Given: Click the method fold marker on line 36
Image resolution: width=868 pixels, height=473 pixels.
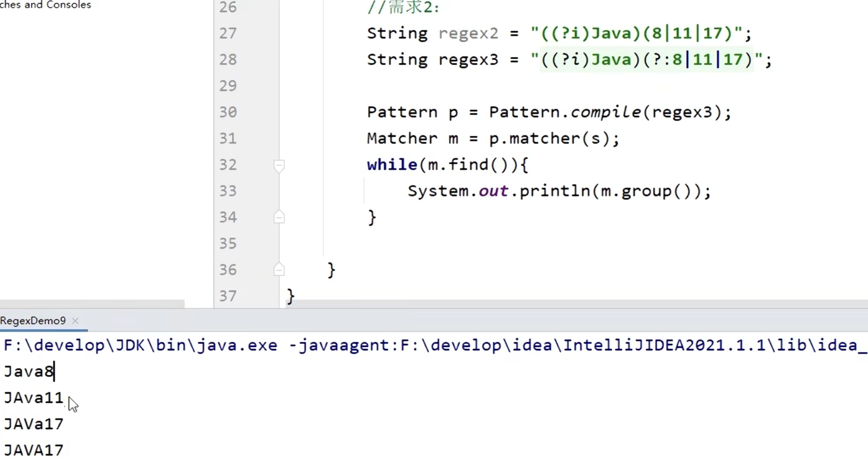Looking at the screenshot, I should [279, 270].
